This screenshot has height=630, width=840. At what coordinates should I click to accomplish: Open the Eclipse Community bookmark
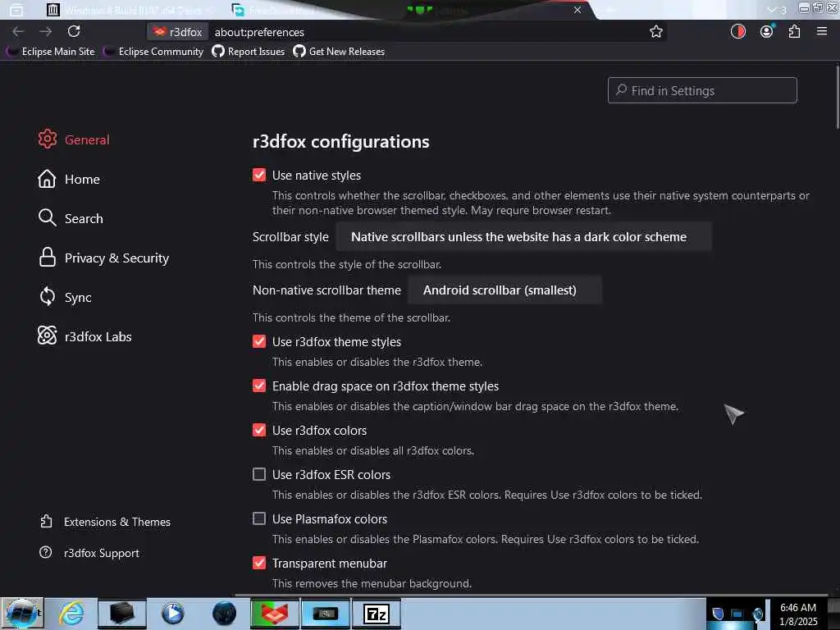[153, 52]
